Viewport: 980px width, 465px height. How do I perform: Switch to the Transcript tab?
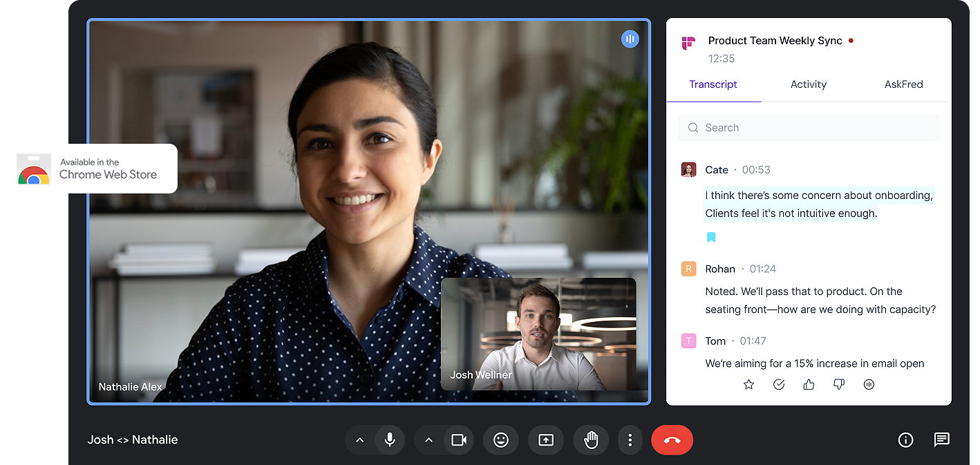(713, 84)
